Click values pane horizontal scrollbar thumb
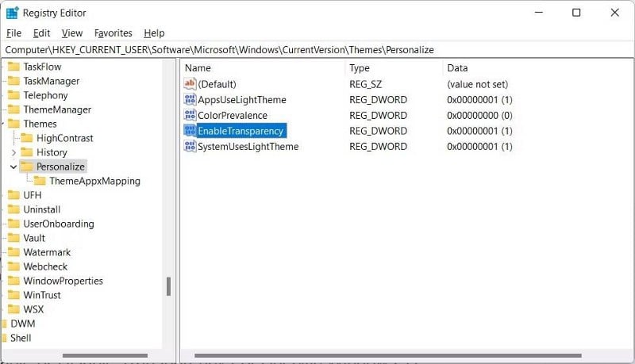Viewport: 635px width, 364px height. pyautogui.click(x=388, y=355)
